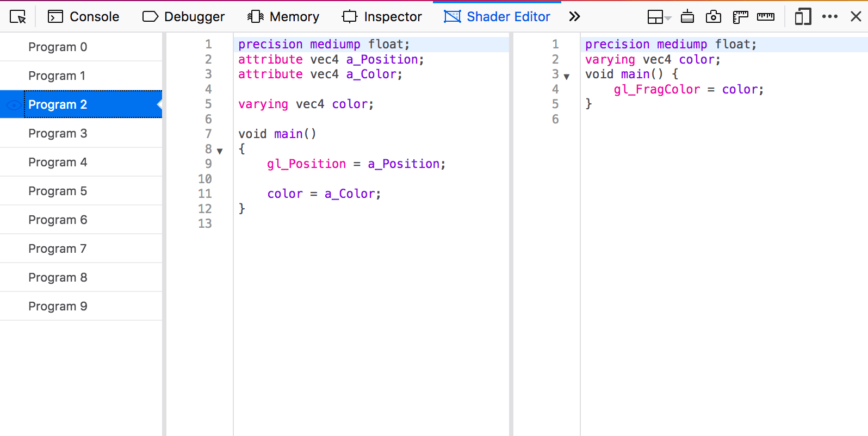Toggle paint flashing icon
The width and height of the screenshot is (868, 436).
[687, 17]
